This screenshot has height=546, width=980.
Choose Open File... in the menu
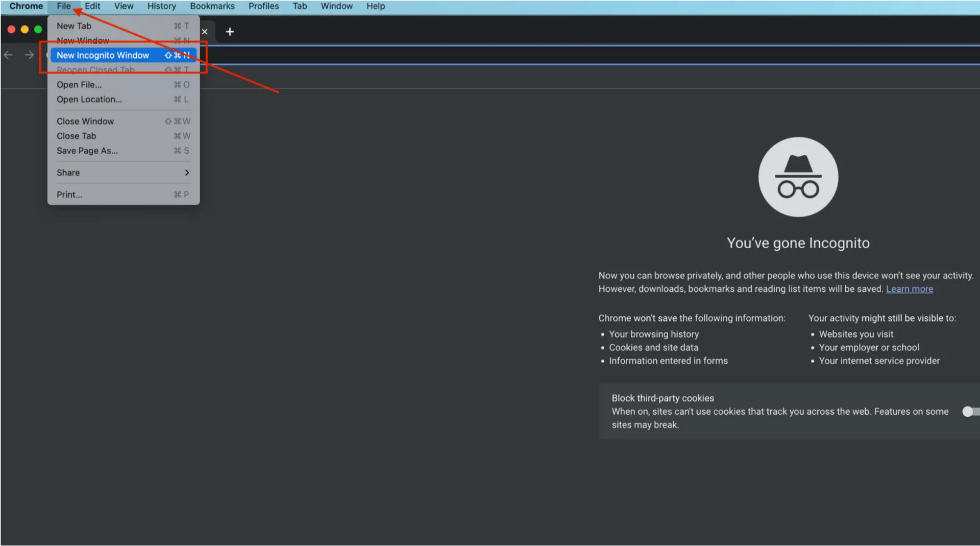[x=123, y=85]
